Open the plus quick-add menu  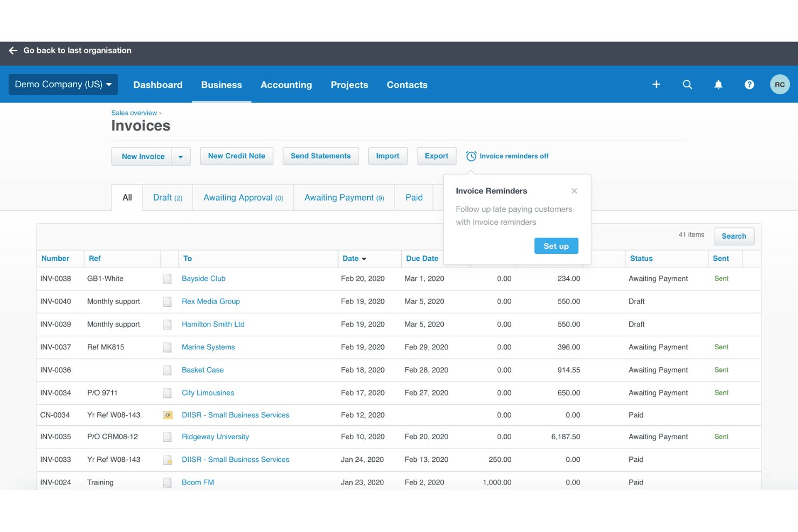[x=656, y=85]
